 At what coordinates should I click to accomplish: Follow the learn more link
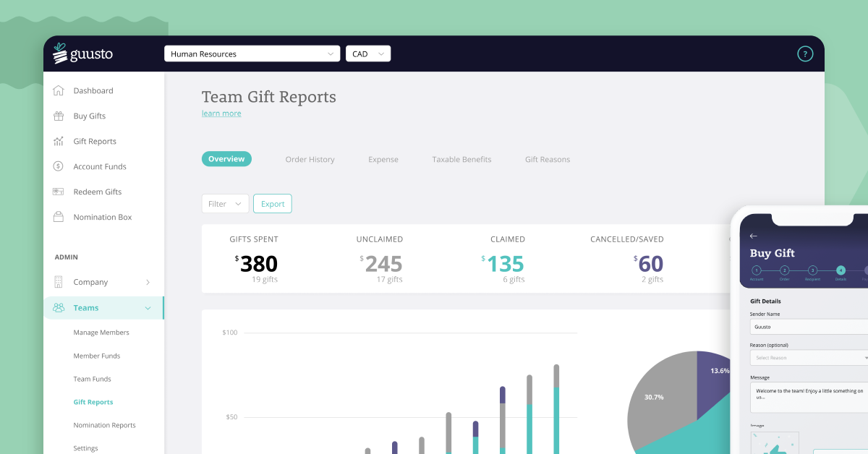tap(221, 113)
